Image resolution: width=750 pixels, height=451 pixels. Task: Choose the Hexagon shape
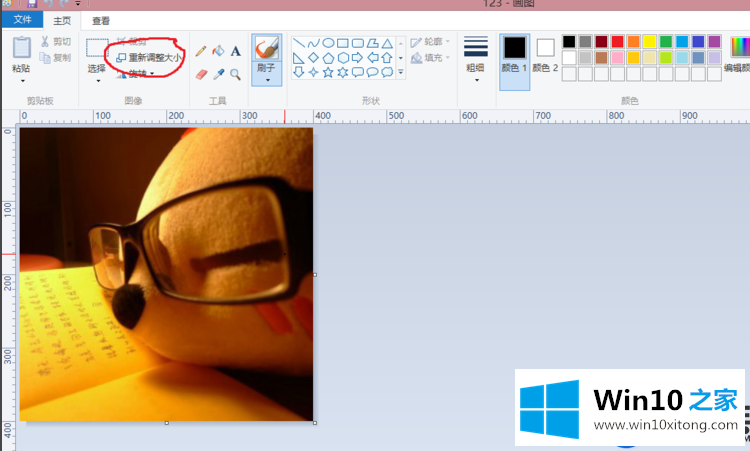(x=342, y=58)
